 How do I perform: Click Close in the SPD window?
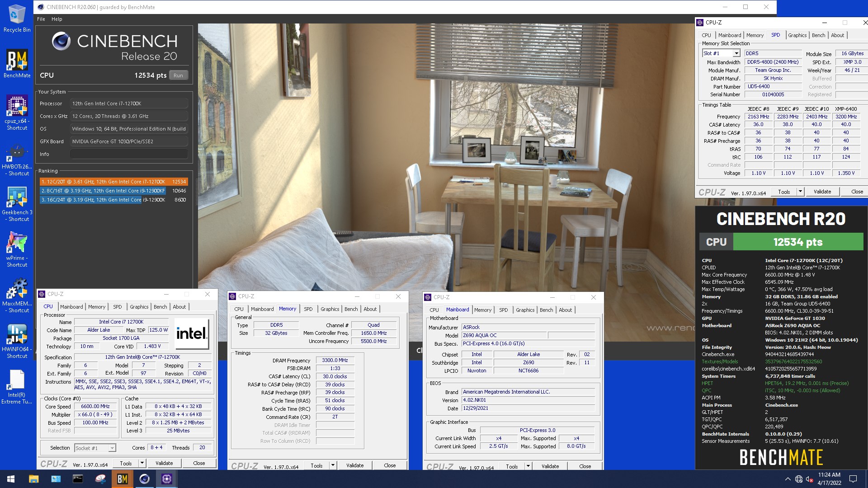857,192
